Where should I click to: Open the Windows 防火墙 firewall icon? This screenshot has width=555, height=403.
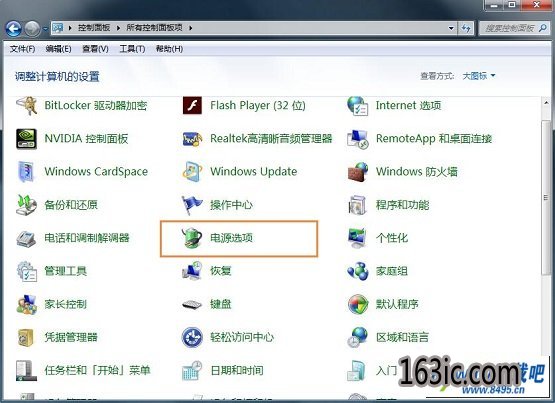[x=358, y=172]
